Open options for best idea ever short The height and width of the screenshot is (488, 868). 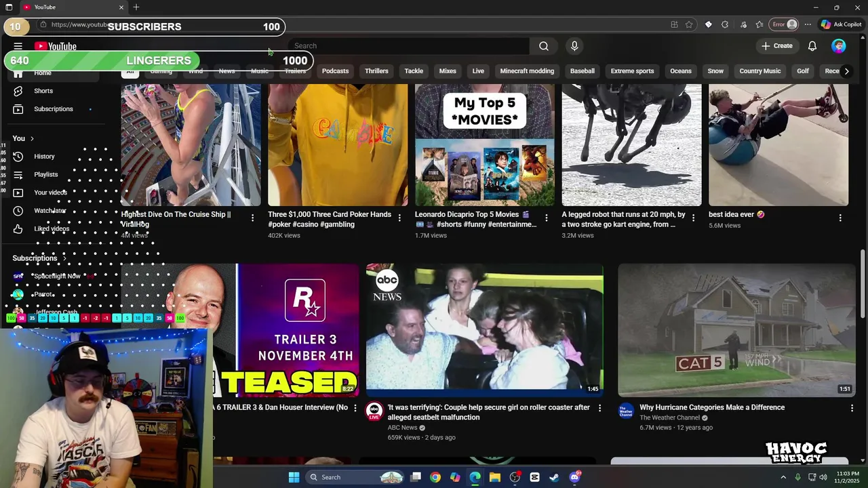click(840, 218)
